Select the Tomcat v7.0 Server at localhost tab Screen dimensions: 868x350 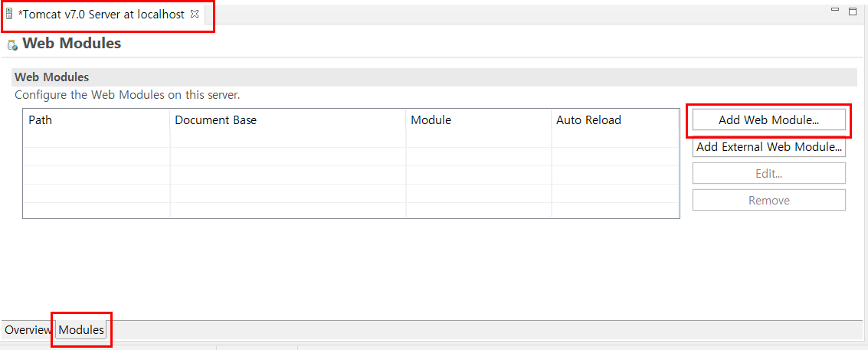point(101,15)
